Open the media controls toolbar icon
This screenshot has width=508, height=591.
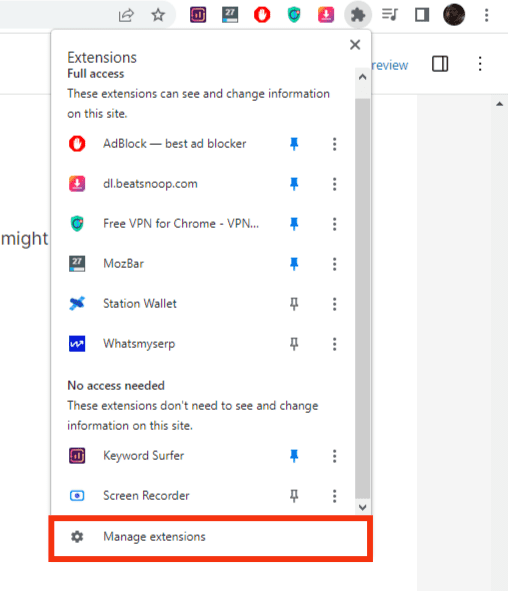390,15
